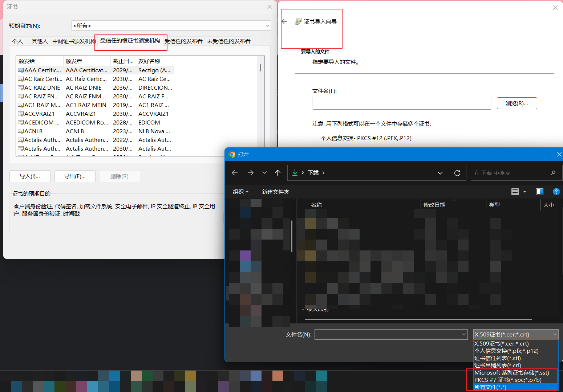Viewport: 563px width, 392px height.
Task: Click the file list horizontal scrollbar
Action: [x=418, y=319]
